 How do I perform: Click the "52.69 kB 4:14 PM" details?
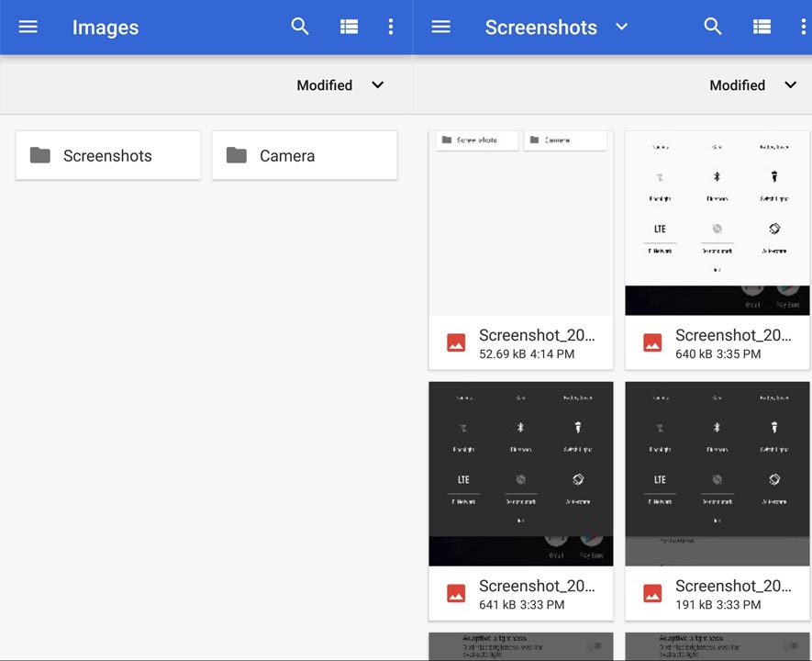[527, 354]
